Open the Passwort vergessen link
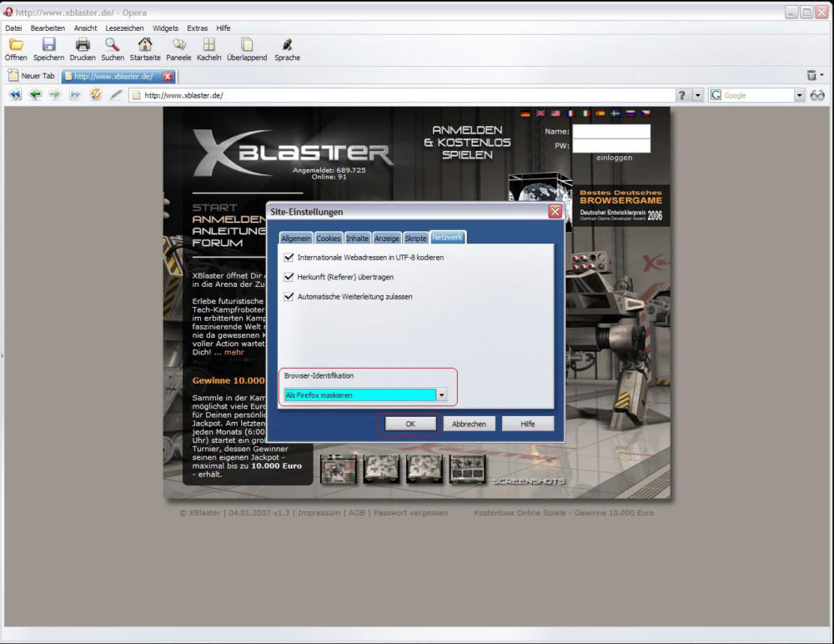The width and height of the screenshot is (834, 644). pos(410,512)
